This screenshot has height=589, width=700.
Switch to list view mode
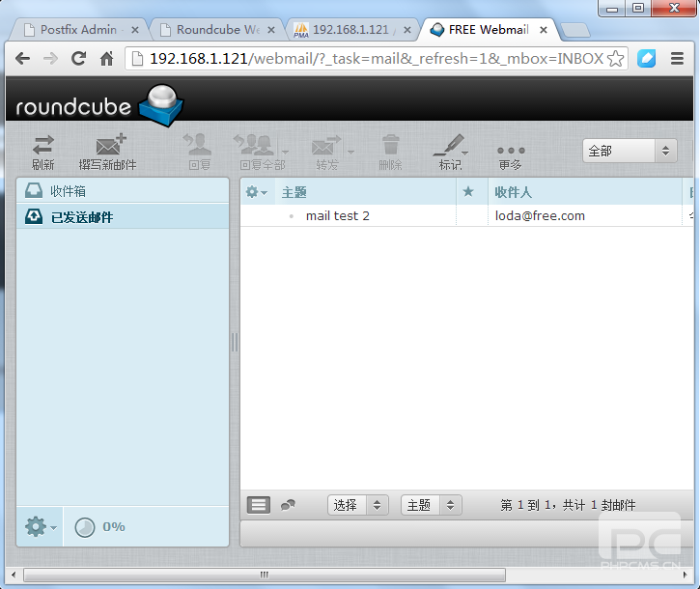(259, 505)
